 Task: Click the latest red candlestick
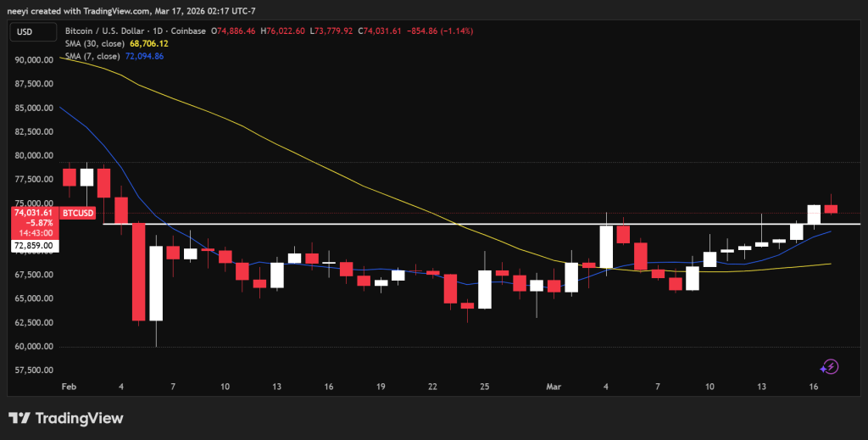tap(831, 209)
